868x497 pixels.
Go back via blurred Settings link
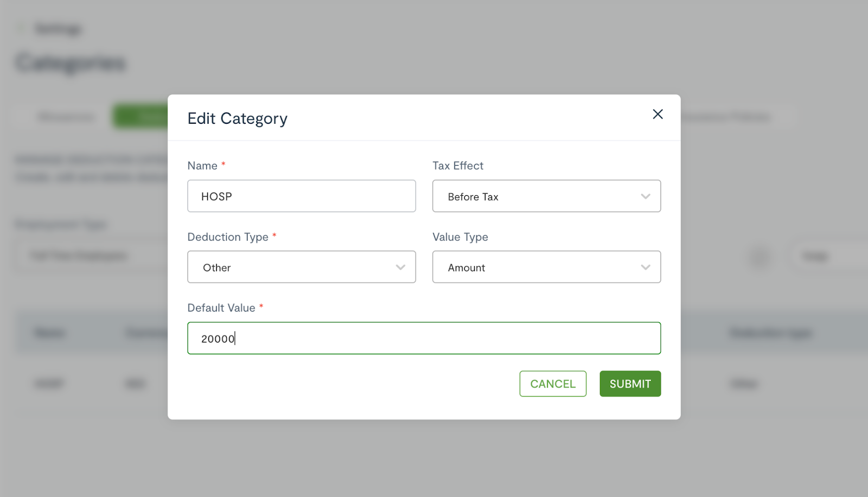coord(58,29)
